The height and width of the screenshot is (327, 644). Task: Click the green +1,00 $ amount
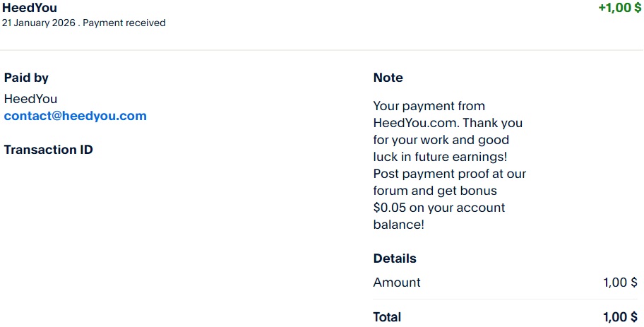tap(614, 8)
